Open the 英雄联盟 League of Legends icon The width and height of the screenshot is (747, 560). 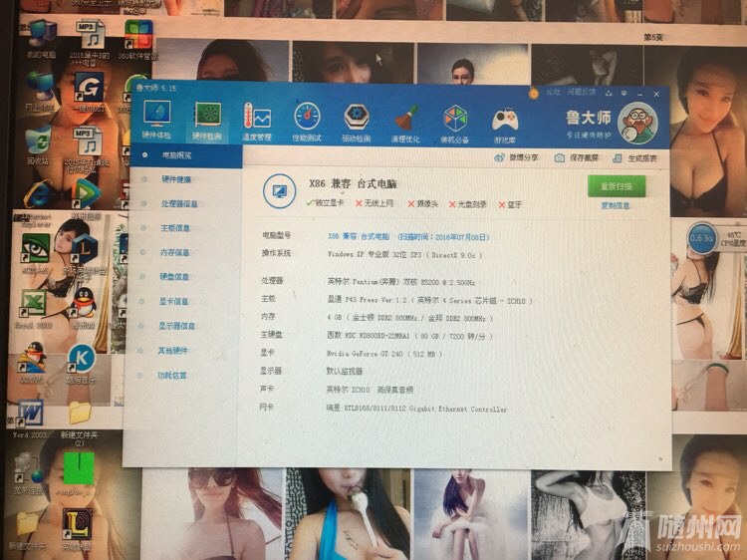tap(77, 529)
